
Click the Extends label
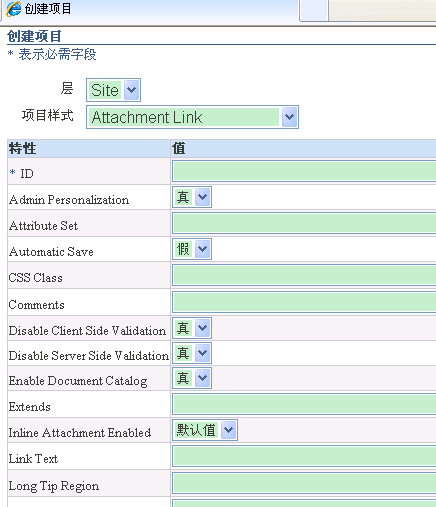pos(30,407)
